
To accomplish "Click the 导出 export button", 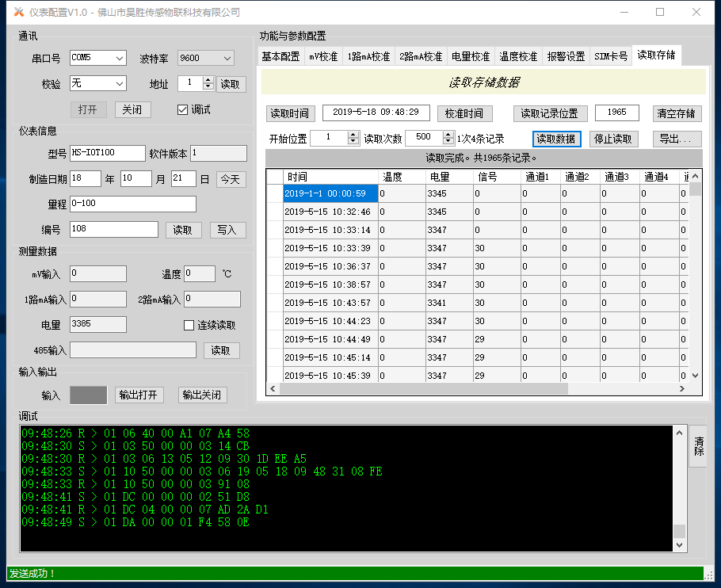I will 677,139.
